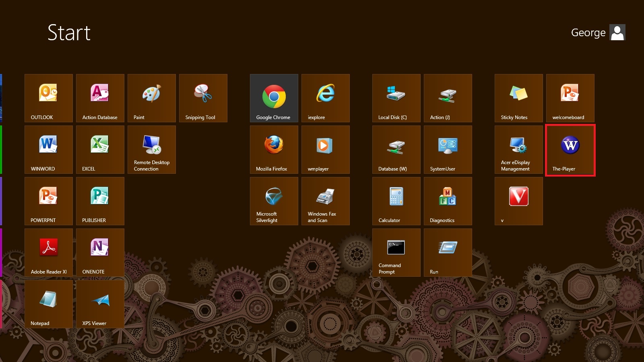The height and width of the screenshot is (362, 644).
Task: Open Command Prompt tile
Action: tap(396, 253)
